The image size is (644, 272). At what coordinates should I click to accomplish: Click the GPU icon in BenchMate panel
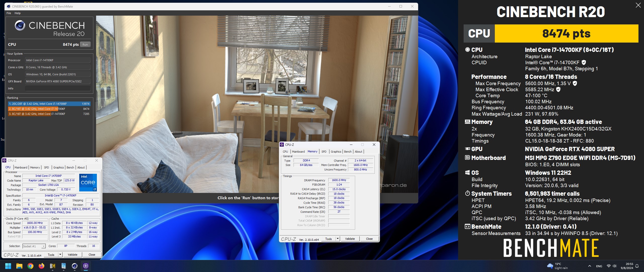pyautogui.click(x=467, y=149)
